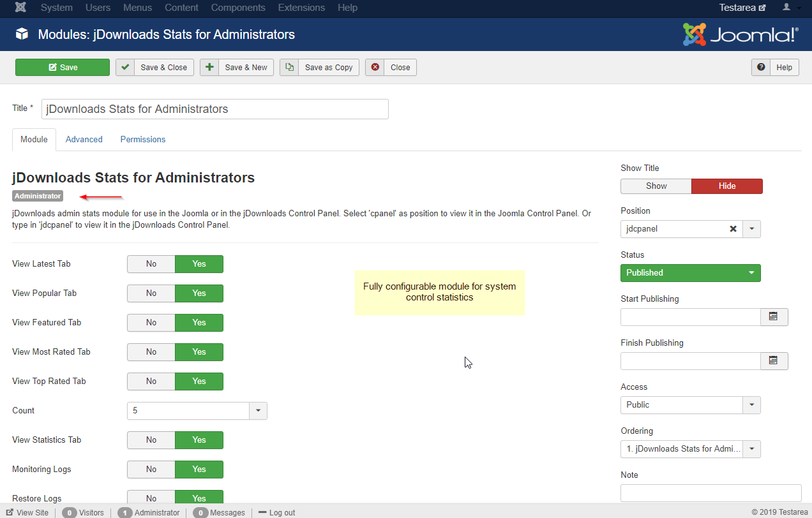The image size is (812, 518).
Task: Open the Extensions menu
Action: (301, 8)
